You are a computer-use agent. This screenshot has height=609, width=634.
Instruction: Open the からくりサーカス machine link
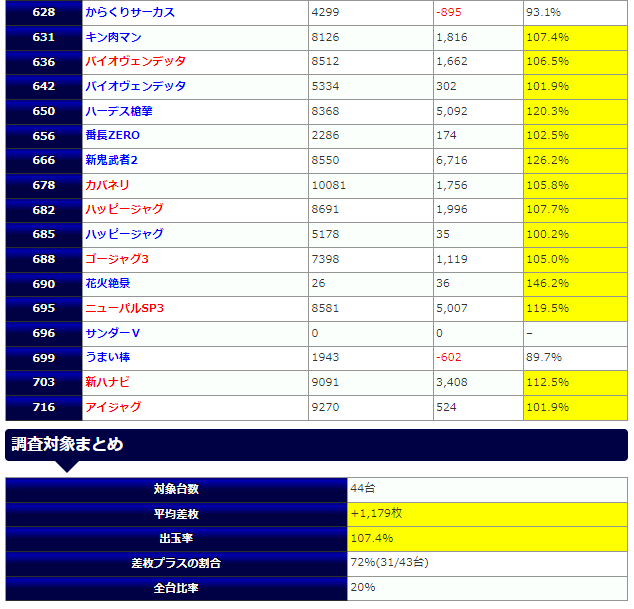pos(130,12)
